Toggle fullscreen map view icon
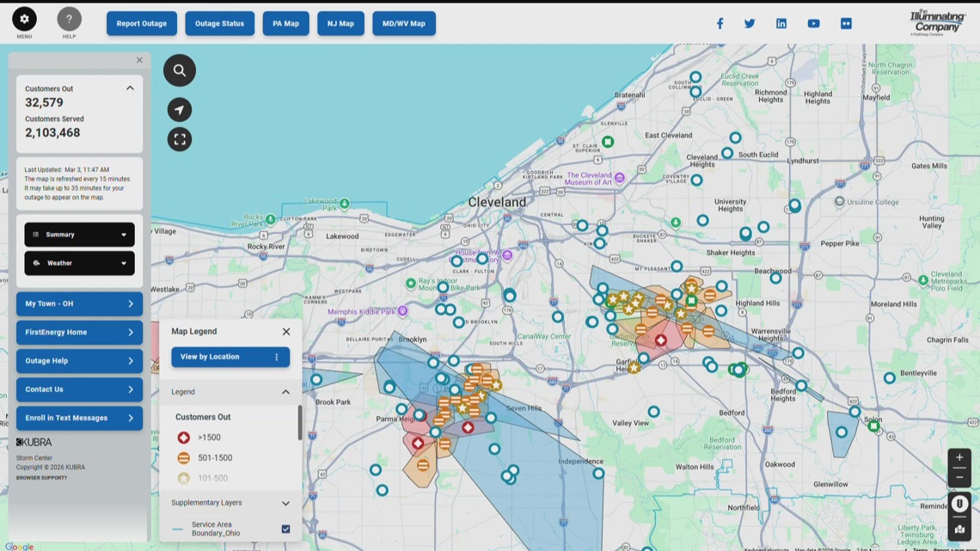 [180, 139]
